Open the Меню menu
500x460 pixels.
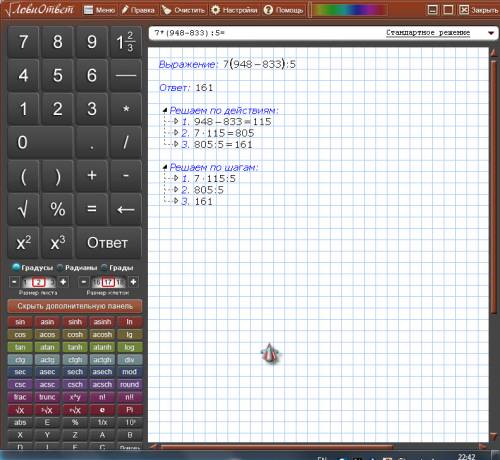click(x=99, y=10)
